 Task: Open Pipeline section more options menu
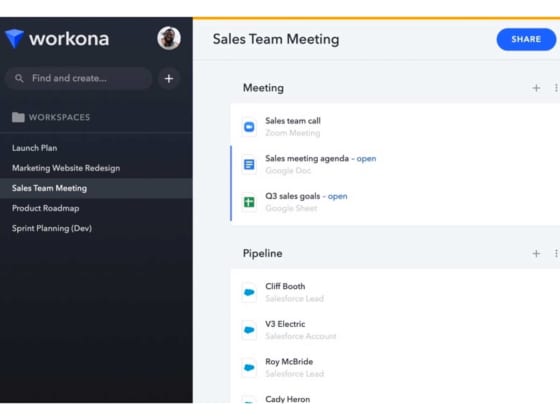pyautogui.click(x=556, y=254)
